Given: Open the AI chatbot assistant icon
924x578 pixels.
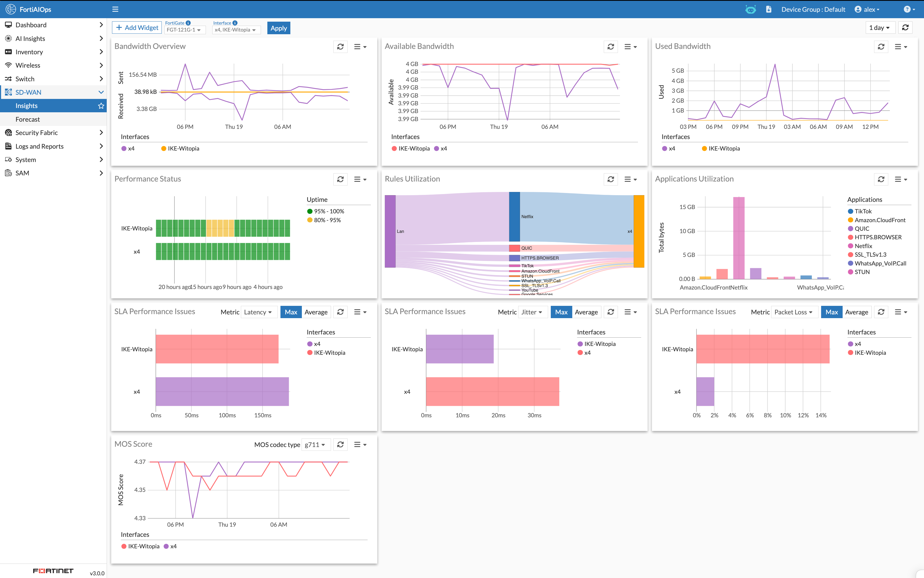Looking at the screenshot, I should (x=750, y=9).
